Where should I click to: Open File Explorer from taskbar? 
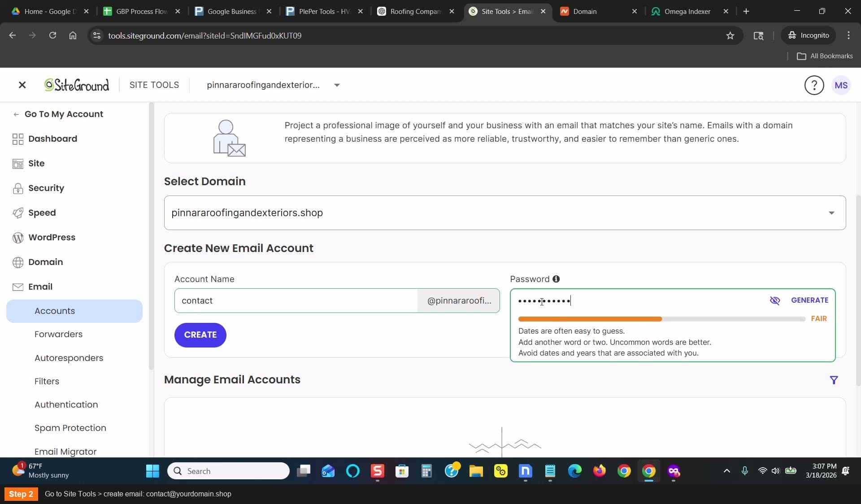coord(476,471)
